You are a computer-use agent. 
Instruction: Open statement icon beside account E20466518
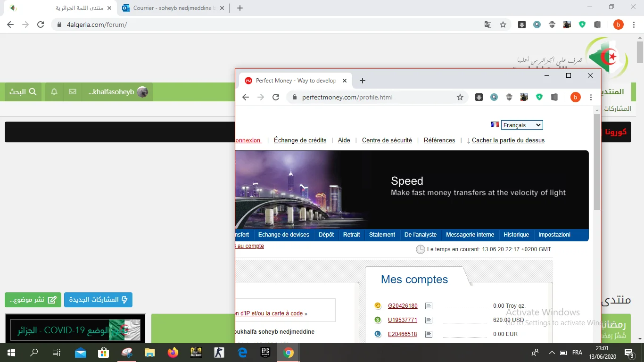(429, 334)
